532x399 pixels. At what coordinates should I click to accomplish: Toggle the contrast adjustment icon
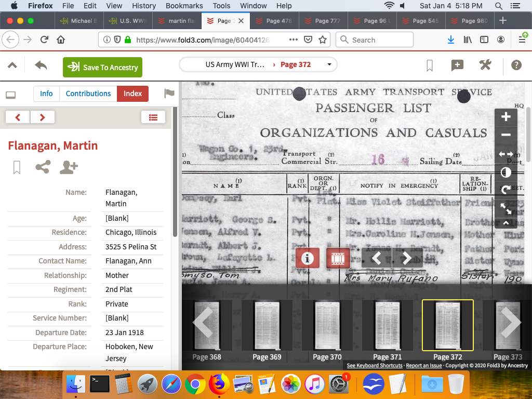pos(506,172)
